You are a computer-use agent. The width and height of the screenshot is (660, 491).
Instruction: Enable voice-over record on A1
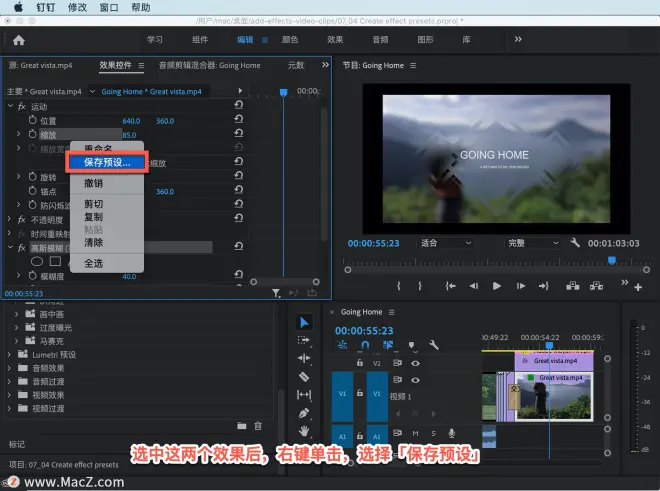[x=451, y=433]
